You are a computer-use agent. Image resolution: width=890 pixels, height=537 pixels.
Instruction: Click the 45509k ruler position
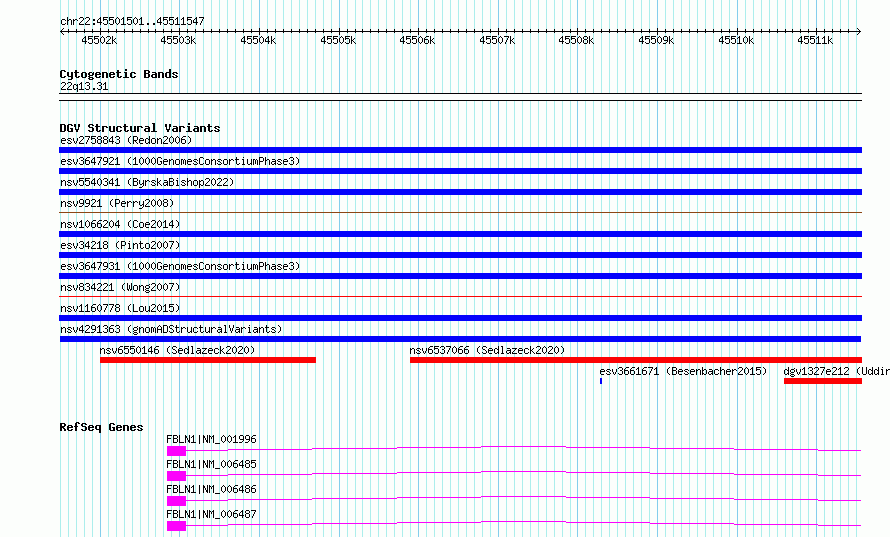656,40
